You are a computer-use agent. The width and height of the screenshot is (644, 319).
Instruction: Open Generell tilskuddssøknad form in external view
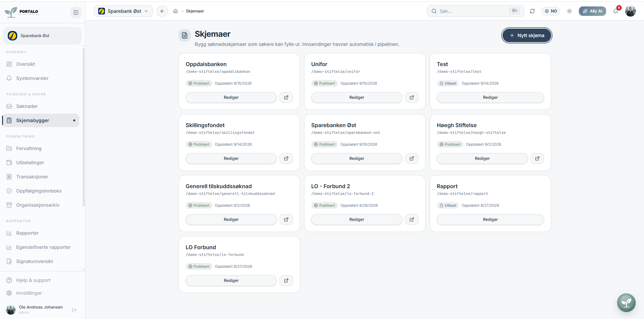[x=286, y=220]
